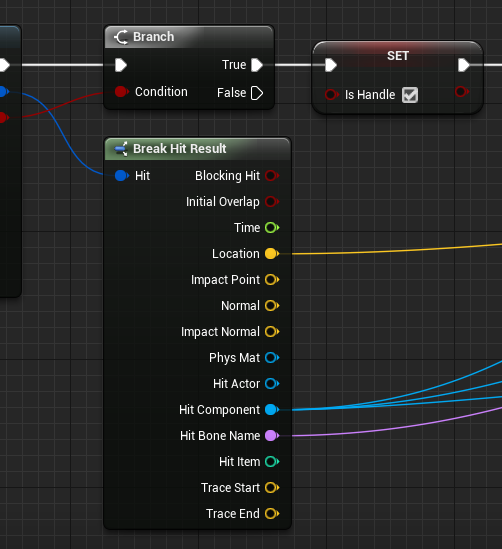The height and width of the screenshot is (549, 502).
Task: Select the SET node title header
Action: coord(398,55)
